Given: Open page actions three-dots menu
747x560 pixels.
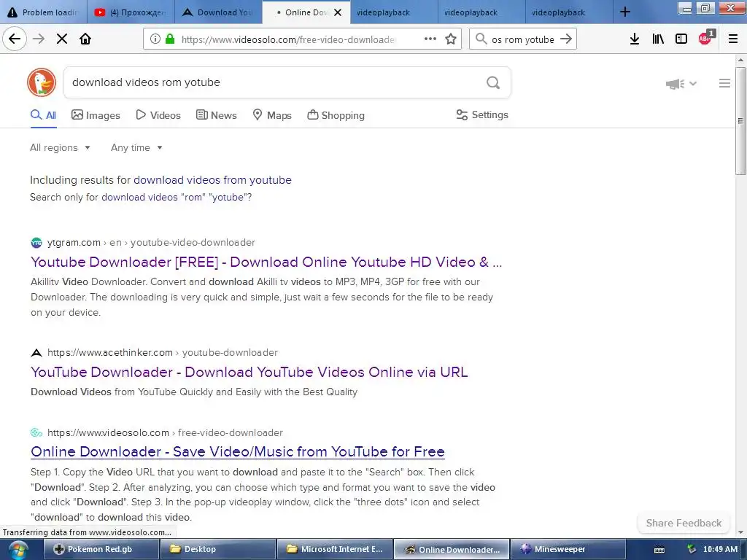Looking at the screenshot, I should pyautogui.click(x=430, y=39).
